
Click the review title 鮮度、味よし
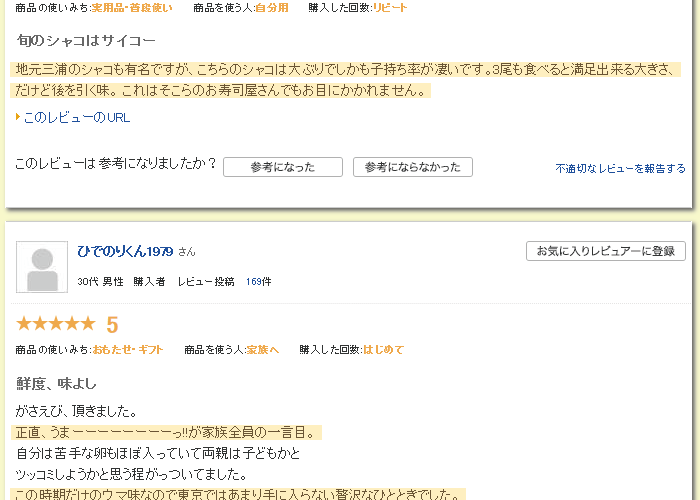tap(56, 383)
